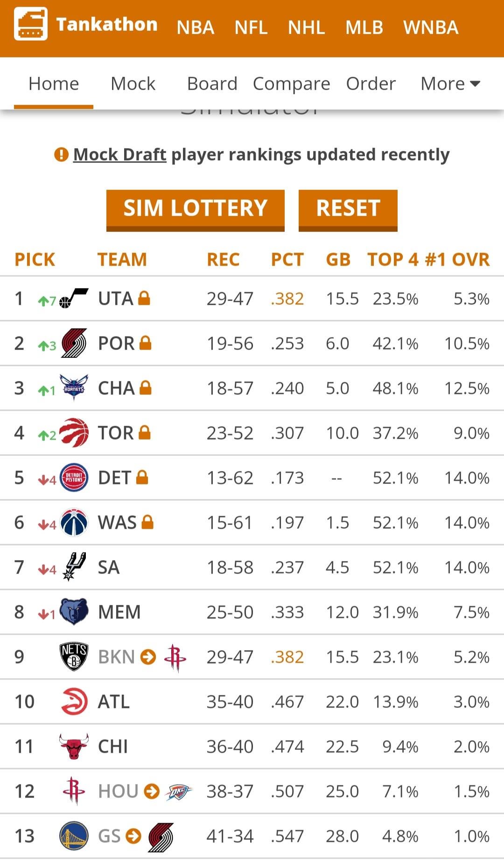Click the orange arrow next to HOU

pos(152,791)
